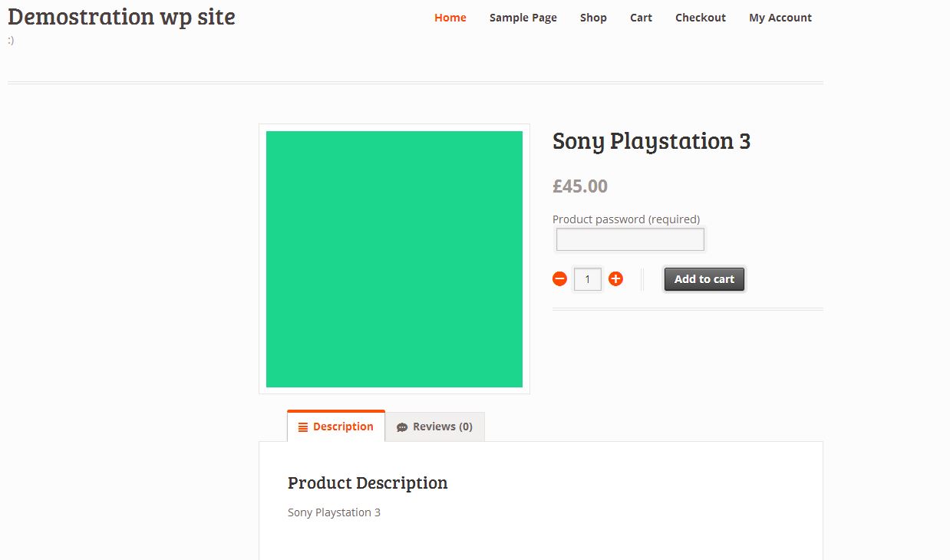
Task: Go to My Account page
Action: pos(780,18)
